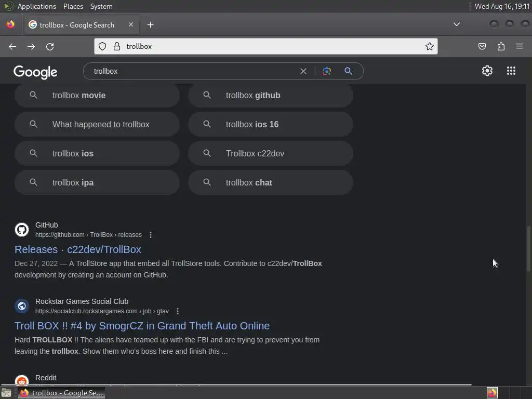Search related term trollbox movie

point(97,96)
